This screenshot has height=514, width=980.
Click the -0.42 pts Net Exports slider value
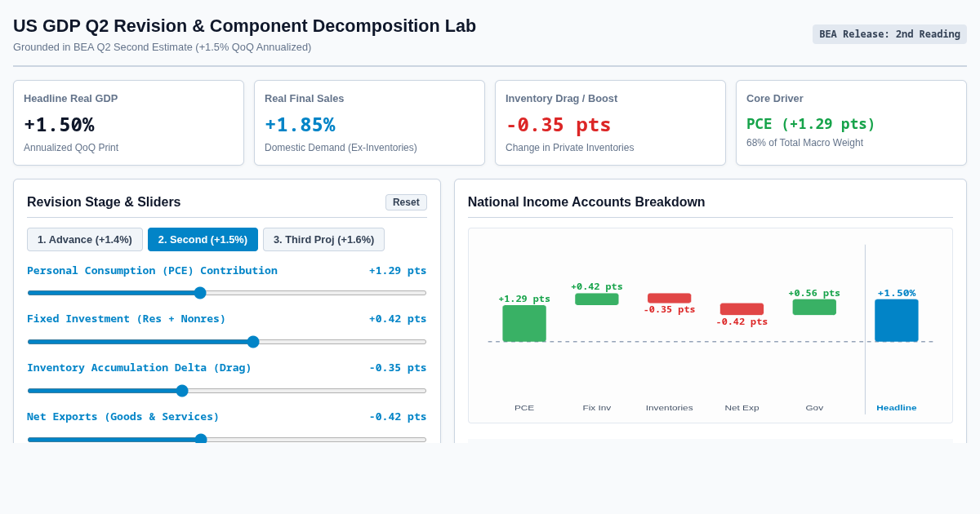[x=398, y=416]
